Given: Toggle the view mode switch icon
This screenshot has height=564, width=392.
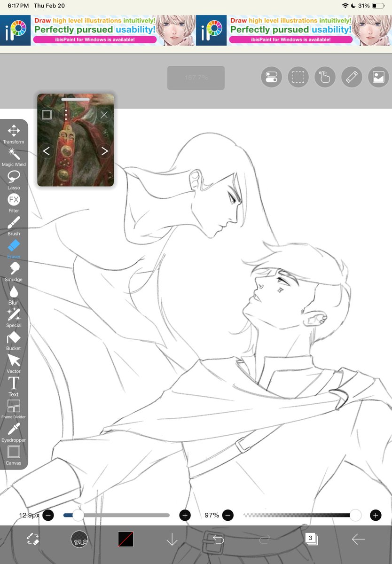Looking at the screenshot, I should (271, 77).
